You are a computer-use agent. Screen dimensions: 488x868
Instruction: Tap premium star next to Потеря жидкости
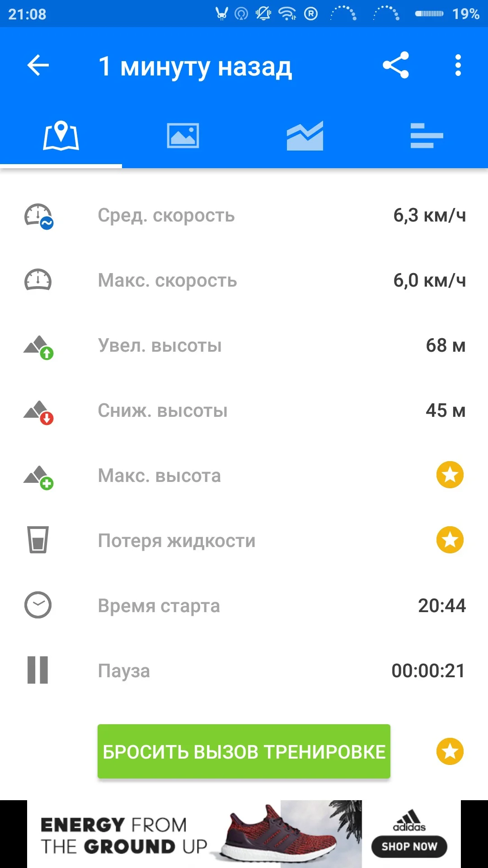coord(450,540)
